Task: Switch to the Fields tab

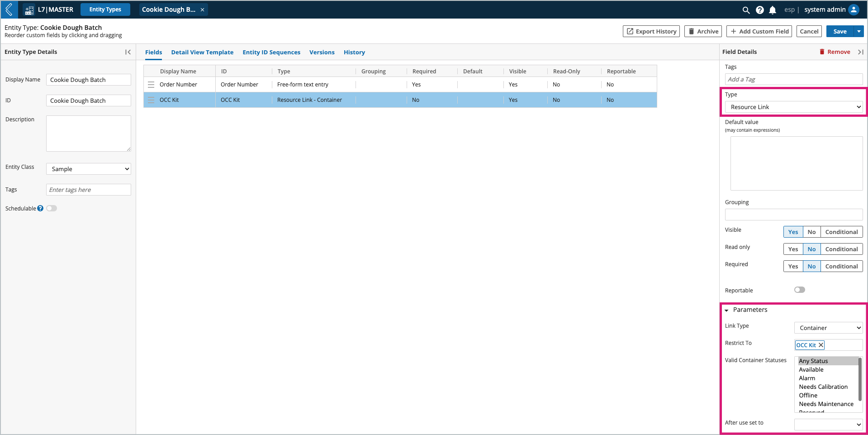Action: [154, 52]
